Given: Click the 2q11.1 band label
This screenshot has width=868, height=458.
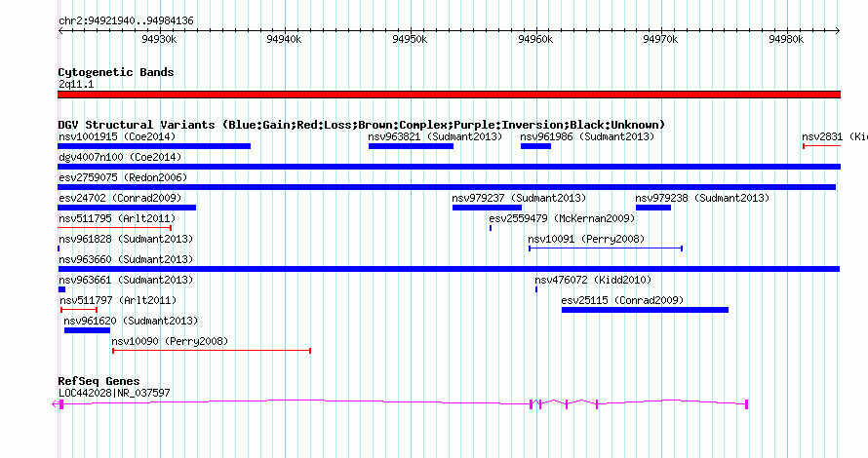Looking at the screenshot, I should pos(76,84).
